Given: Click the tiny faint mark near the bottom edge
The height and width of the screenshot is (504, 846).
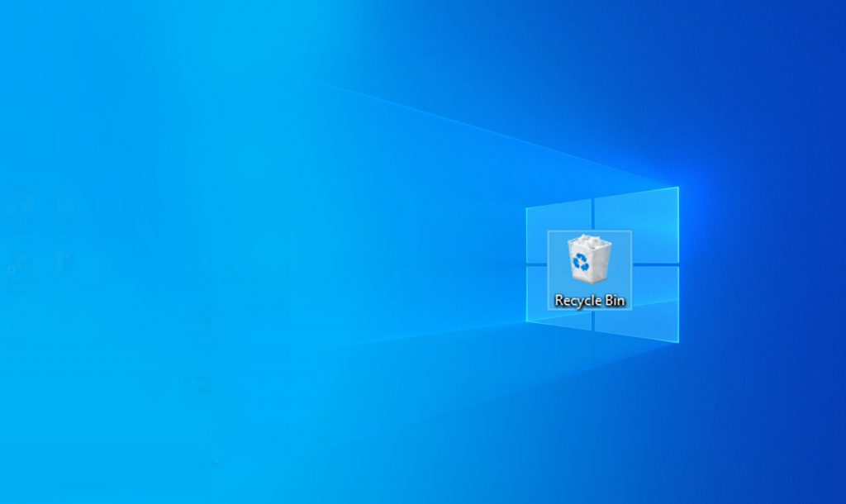Looking at the screenshot, I should coord(215,464).
